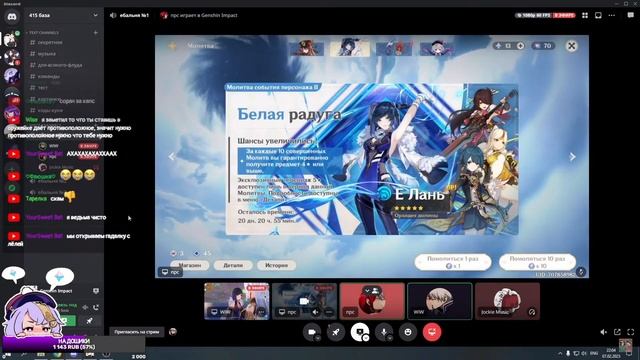Switch Windows input language indicator
640x360 pixels.
(x=594, y=353)
